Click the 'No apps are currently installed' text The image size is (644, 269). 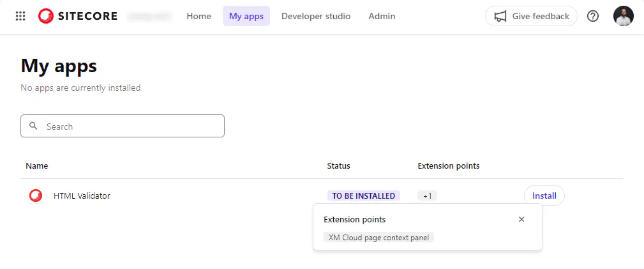[x=80, y=88]
